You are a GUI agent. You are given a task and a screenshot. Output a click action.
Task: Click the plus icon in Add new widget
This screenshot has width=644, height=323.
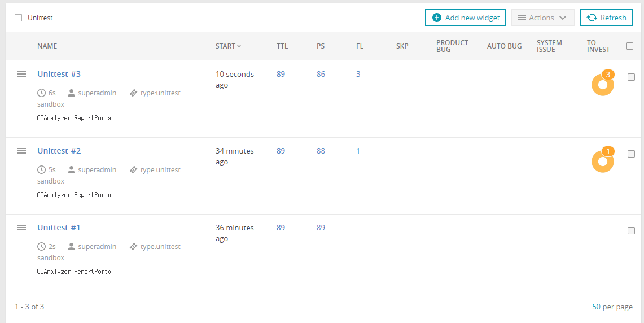[436, 18]
